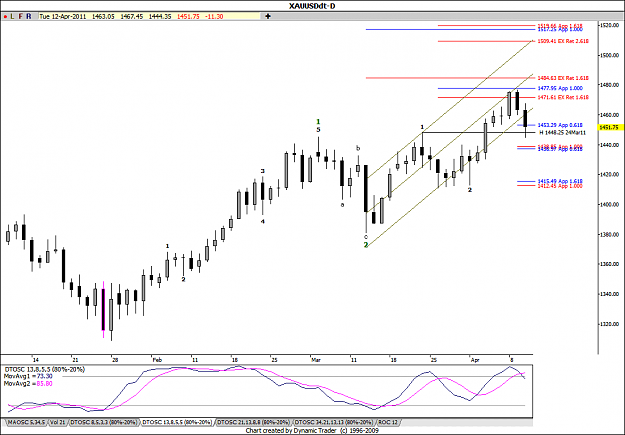Click the 1517.25 App 1.000 label

[560, 30]
